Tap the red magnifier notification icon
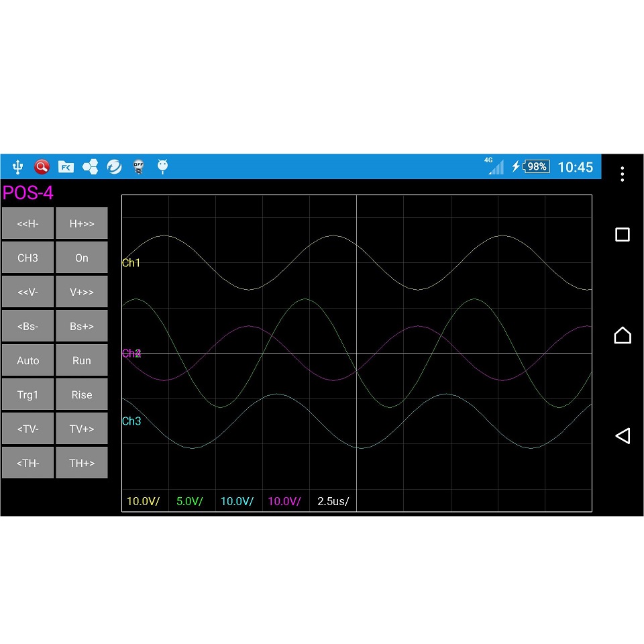This screenshot has height=644, width=644. 42,167
